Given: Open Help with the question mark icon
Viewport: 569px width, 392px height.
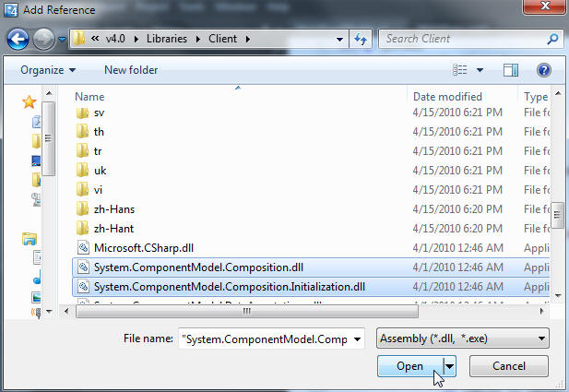Looking at the screenshot, I should (x=543, y=70).
